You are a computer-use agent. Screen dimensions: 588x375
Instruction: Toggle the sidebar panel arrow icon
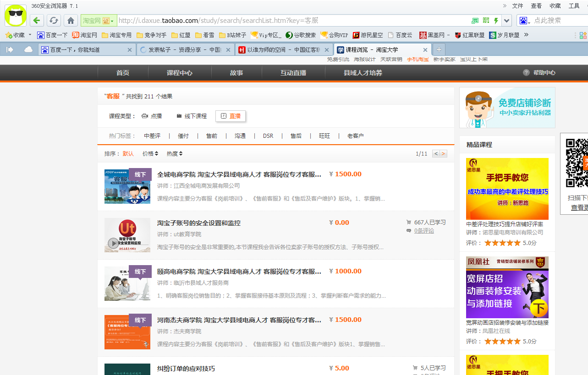[10, 49]
